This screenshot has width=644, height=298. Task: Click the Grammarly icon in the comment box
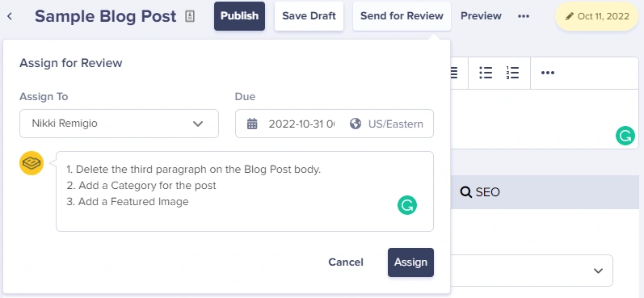pyautogui.click(x=407, y=205)
